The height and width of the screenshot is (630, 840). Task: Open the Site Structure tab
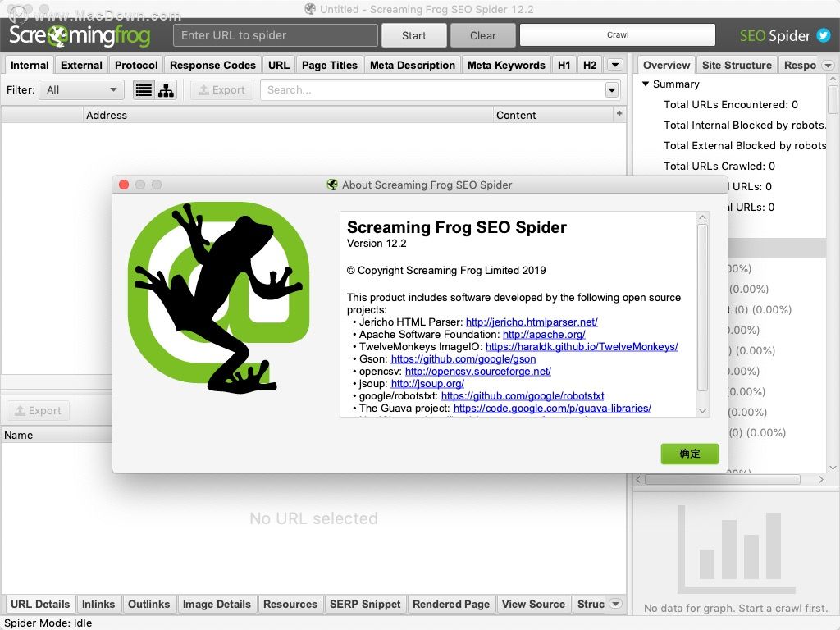point(737,66)
